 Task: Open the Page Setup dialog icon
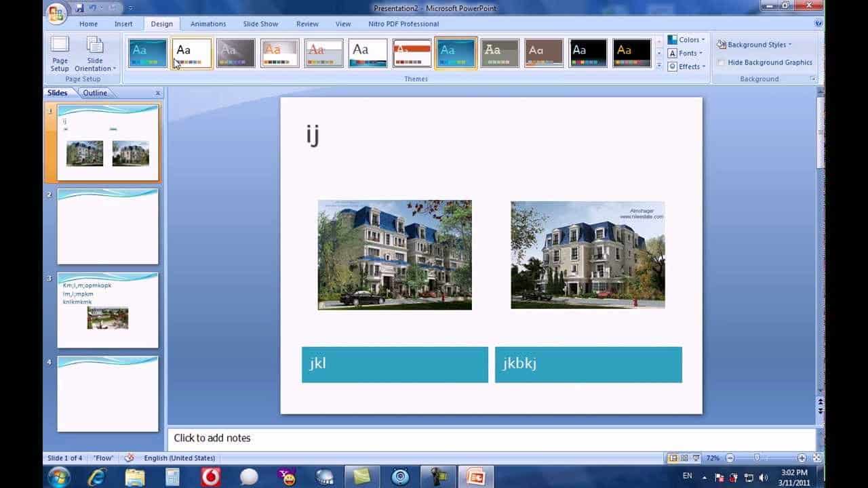(x=60, y=54)
